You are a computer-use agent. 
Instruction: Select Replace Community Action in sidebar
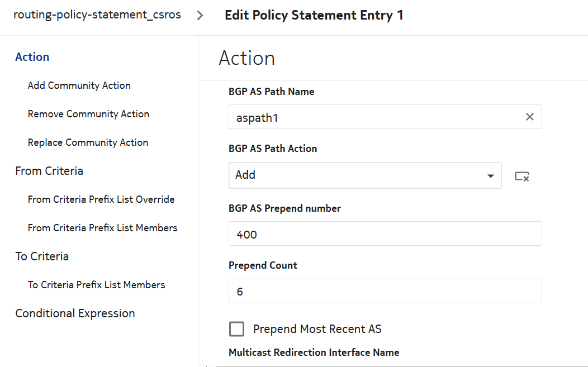coord(88,142)
